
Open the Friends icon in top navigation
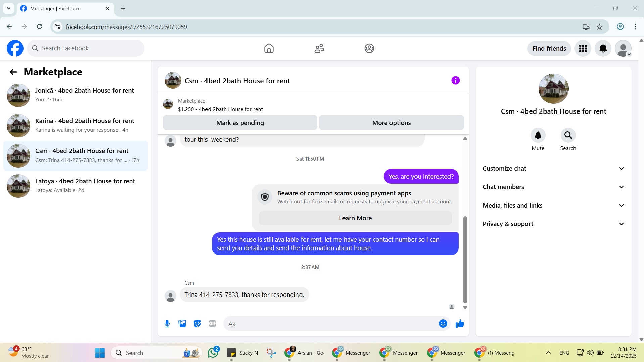(x=319, y=48)
